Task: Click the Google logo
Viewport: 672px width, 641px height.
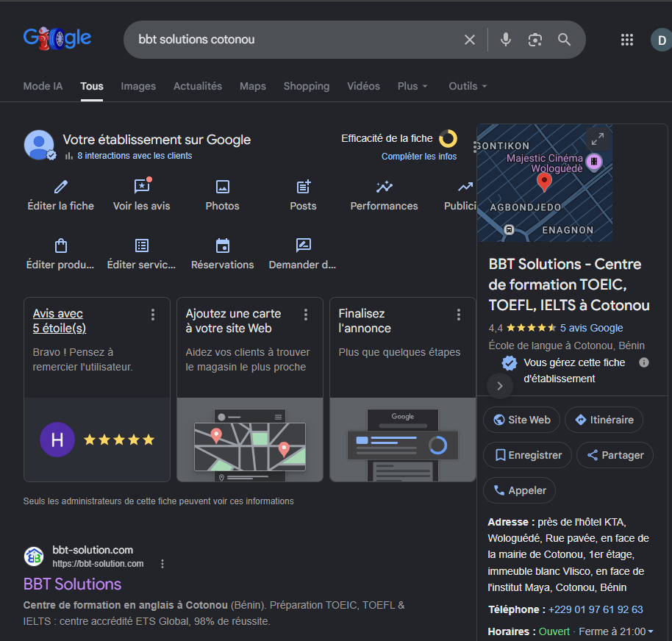Action: tap(57, 38)
